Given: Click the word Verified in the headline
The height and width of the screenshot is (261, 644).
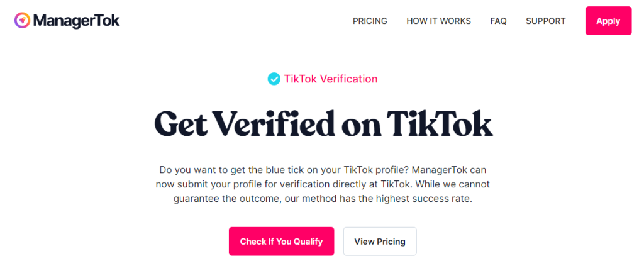Looking at the screenshot, I should pyautogui.click(x=274, y=124).
